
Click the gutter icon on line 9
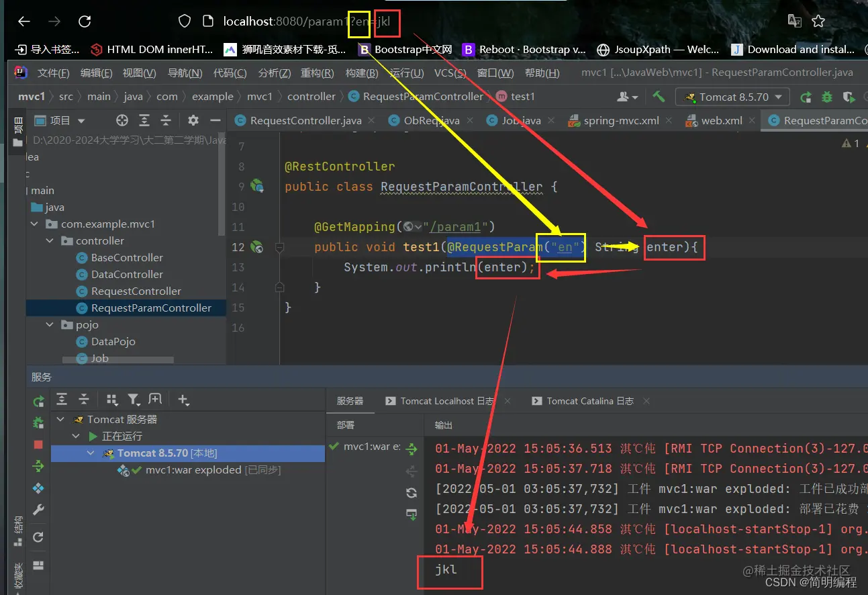257,186
